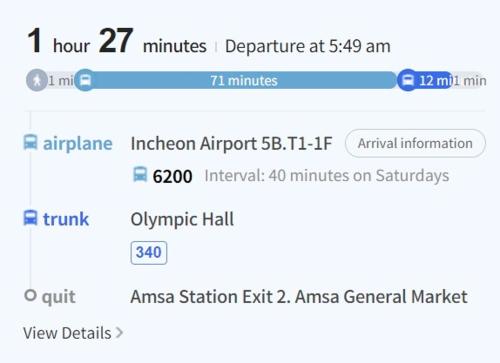Click the bus icon beside airplane label

point(30,142)
